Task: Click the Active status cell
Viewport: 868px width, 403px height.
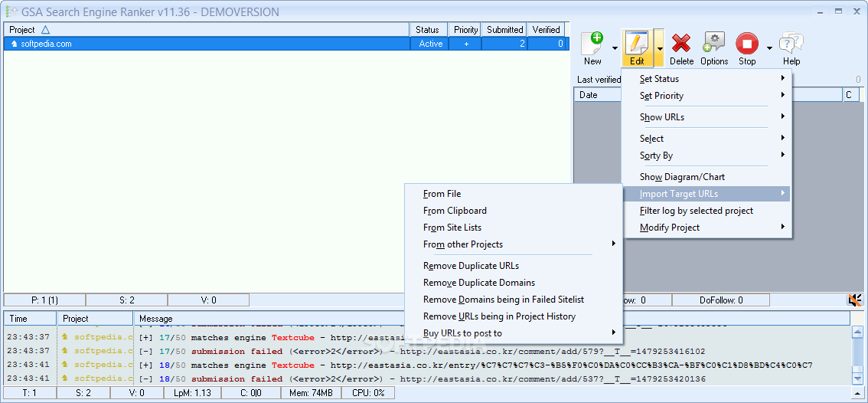Action: tap(430, 44)
